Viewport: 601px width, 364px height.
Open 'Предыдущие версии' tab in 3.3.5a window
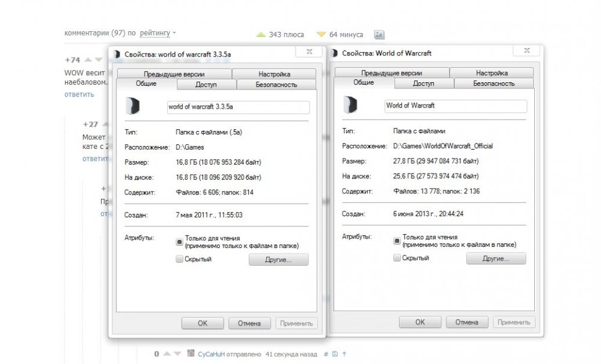(x=174, y=74)
